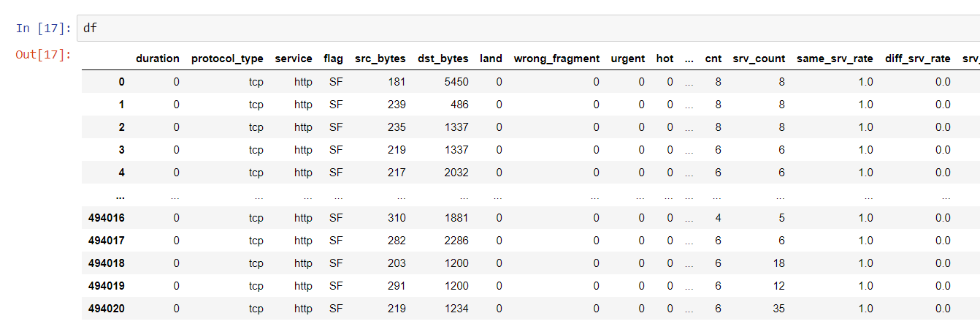Select the protocol_type column header
Image resolution: width=980 pixels, height=324 pixels.
227,59
